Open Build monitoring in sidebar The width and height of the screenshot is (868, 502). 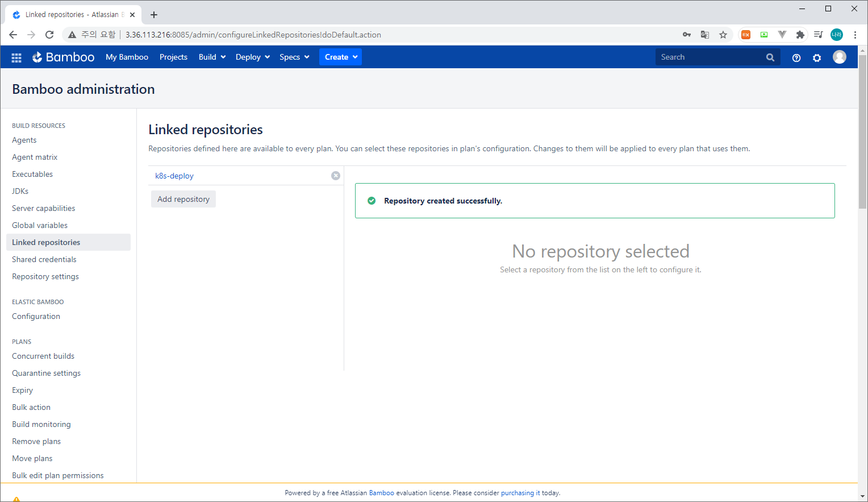click(x=41, y=424)
